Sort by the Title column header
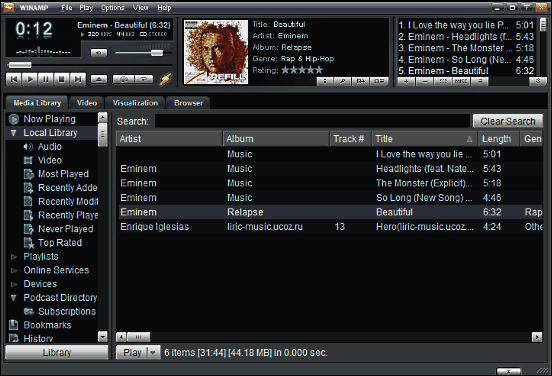The image size is (552, 376). click(x=425, y=139)
